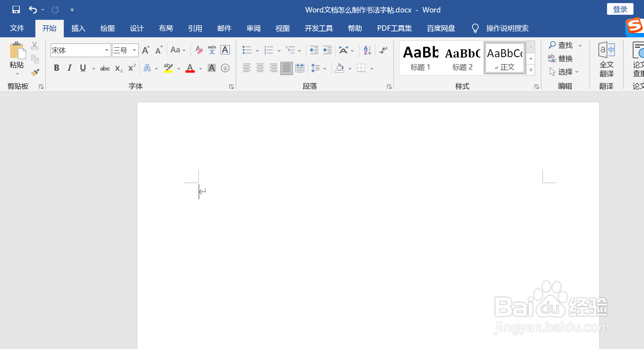Image resolution: width=644 pixels, height=349 pixels.
Task: Toggle strikethrough abc formatting
Action: (x=105, y=68)
